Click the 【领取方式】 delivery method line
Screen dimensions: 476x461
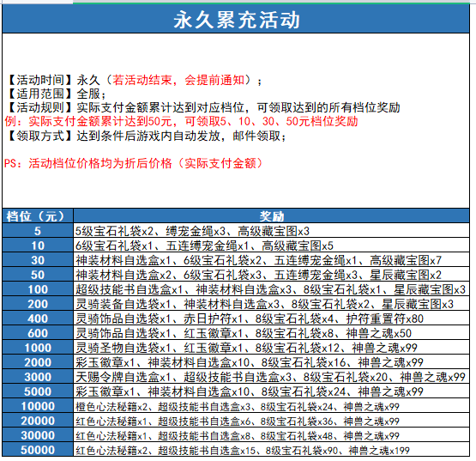click(x=146, y=136)
